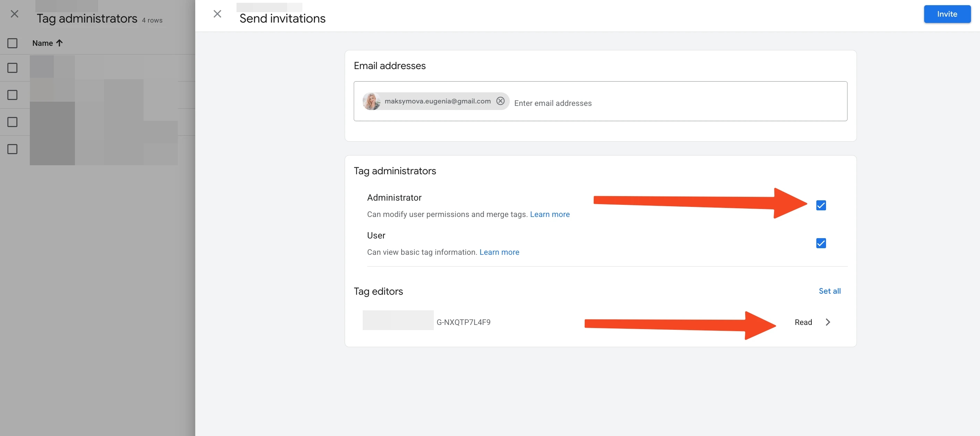Open the Read permission setting
Viewport: 980px width, 436px height.
pyautogui.click(x=803, y=322)
